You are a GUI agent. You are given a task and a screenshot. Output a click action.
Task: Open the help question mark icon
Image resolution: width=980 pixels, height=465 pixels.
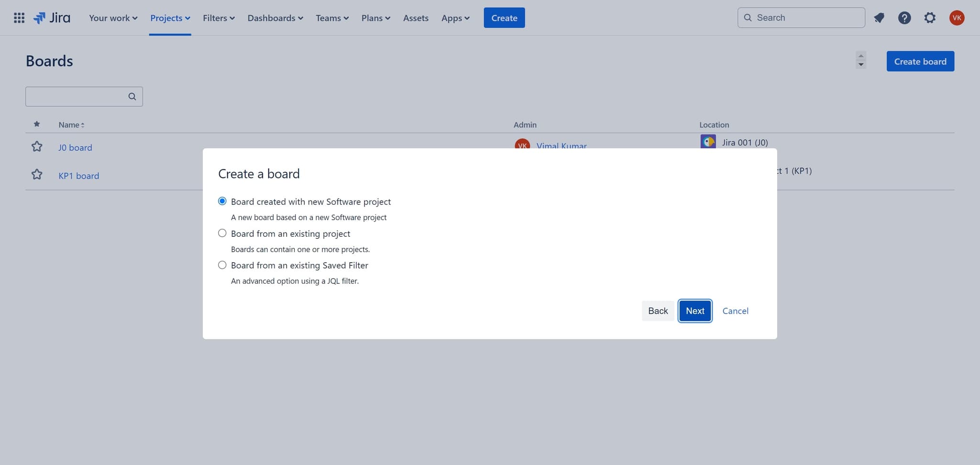click(904, 18)
